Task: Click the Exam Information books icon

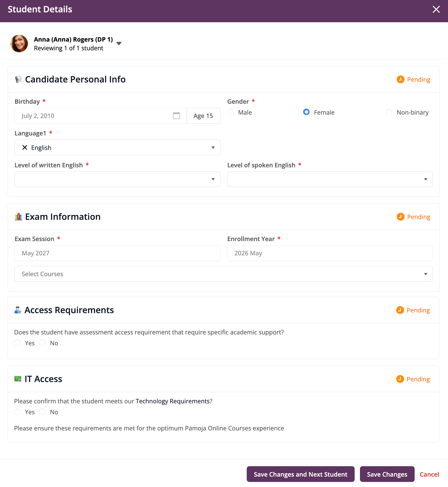Action: [18, 217]
